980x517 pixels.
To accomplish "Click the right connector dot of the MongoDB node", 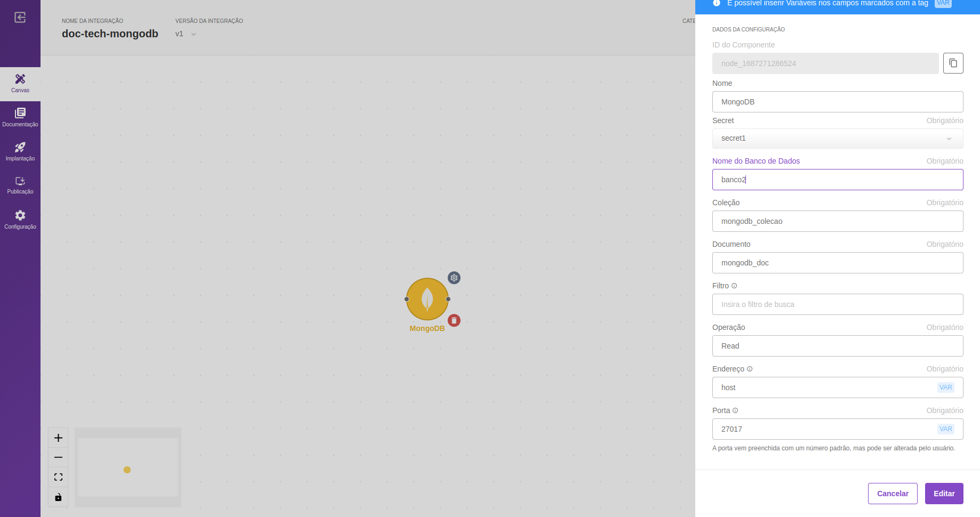I will point(448,299).
